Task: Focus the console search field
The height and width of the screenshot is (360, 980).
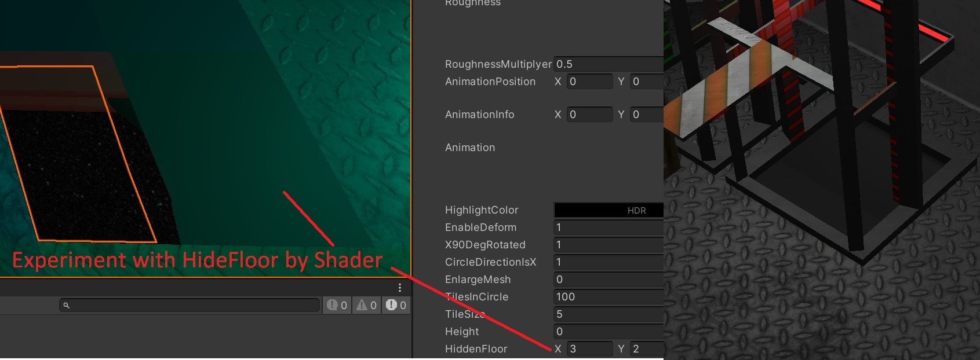Action: tap(190, 305)
